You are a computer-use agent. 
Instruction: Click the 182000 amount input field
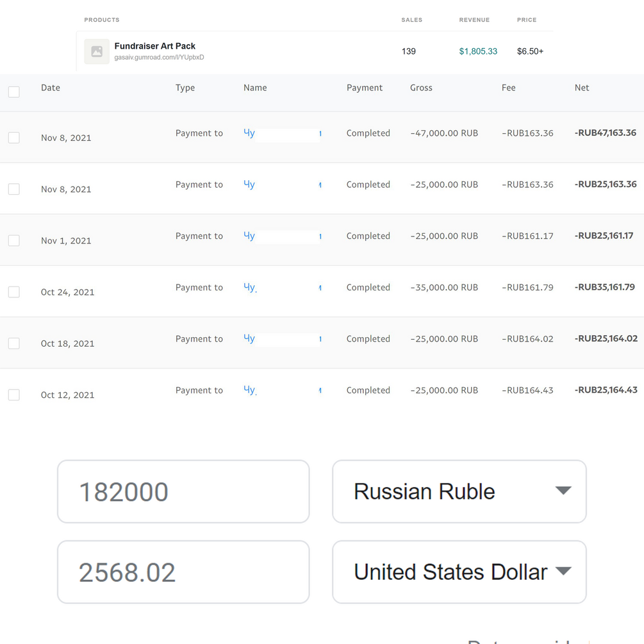click(x=183, y=491)
